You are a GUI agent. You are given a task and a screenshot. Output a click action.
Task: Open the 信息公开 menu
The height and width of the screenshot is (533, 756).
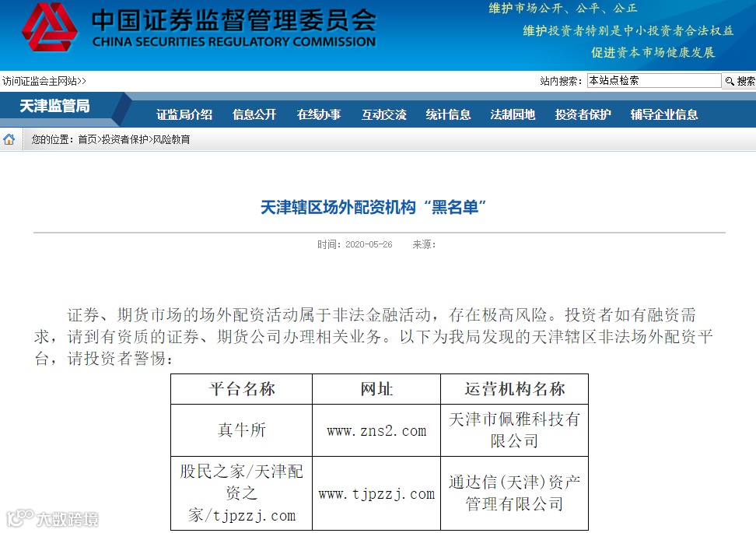tap(254, 114)
